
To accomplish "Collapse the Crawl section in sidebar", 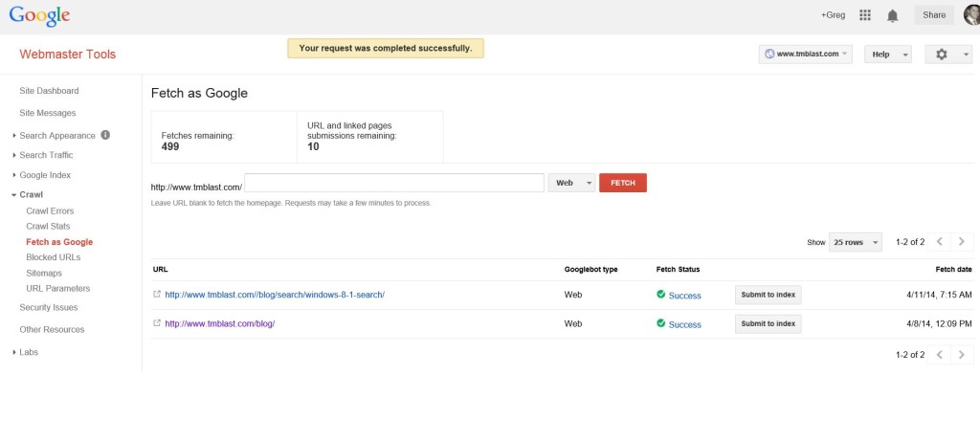I will (x=27, y=194).
